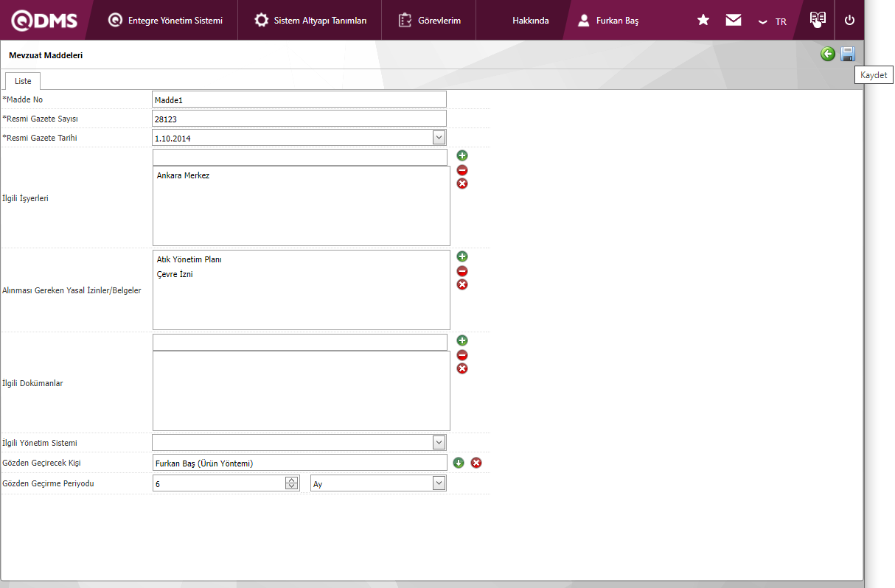Click the power logout icon
Viewport: 895px width, 588px height.
(849, 20)
